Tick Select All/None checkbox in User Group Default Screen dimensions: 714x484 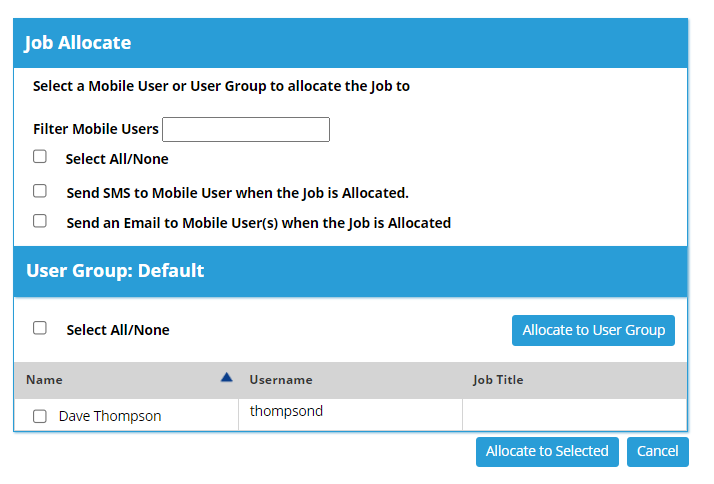point(40,328)
